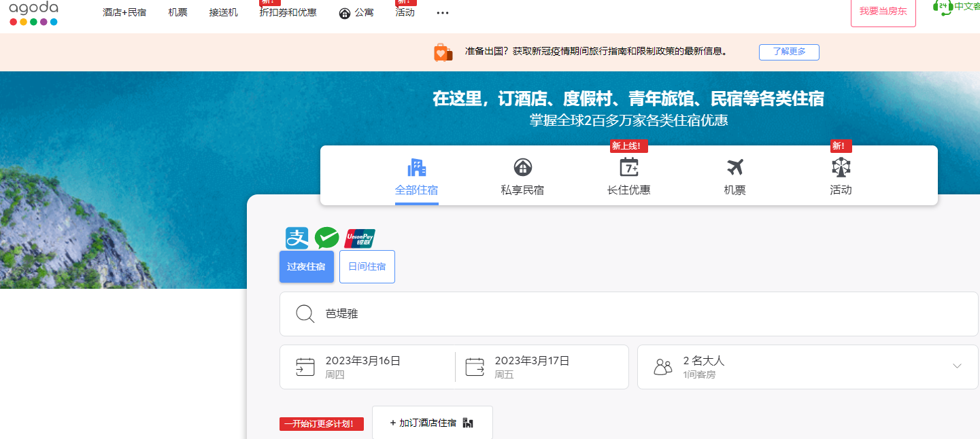Switch to the 活动 tab label in search box
980x439 pixels.
(x=841, y=190)
